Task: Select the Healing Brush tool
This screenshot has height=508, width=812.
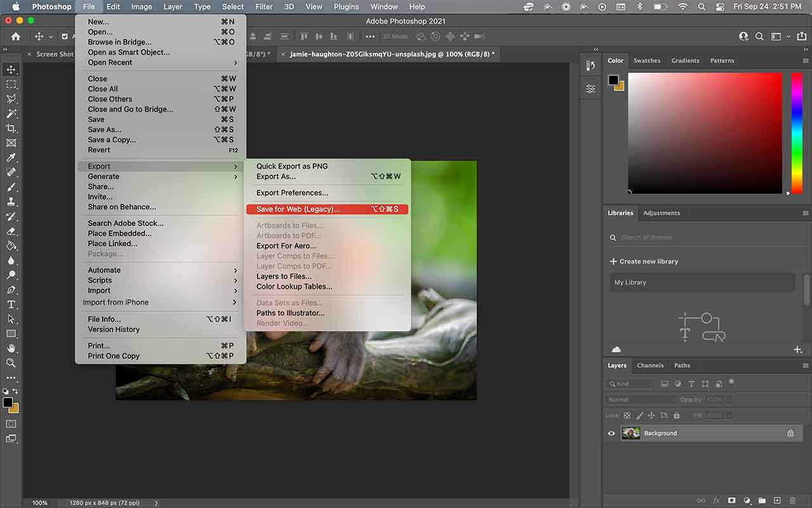Action: pyautogui.click(x=11, y=172)
